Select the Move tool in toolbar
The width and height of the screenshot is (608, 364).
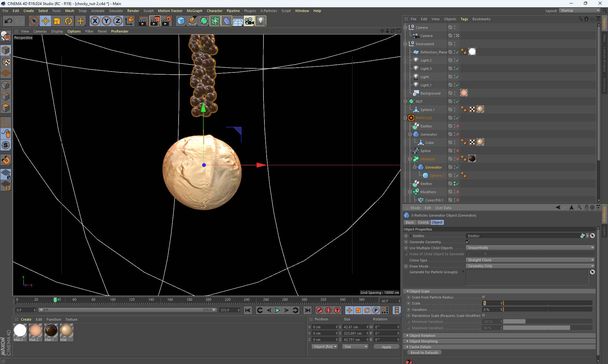(x=46, y=21)
